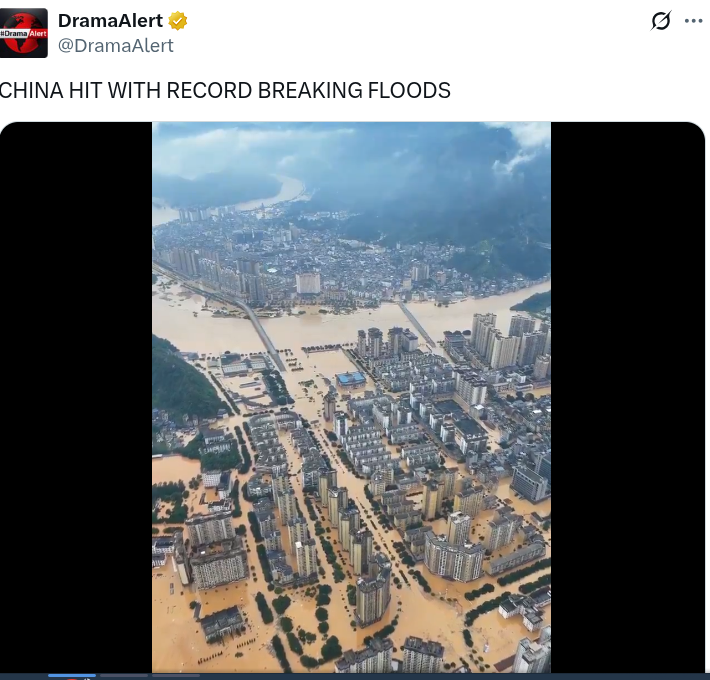Image resolution: width=710 pixels, height=680 pixels.
Task: Click the red globe in the avatar logo
Action: (x=24, y=33)
